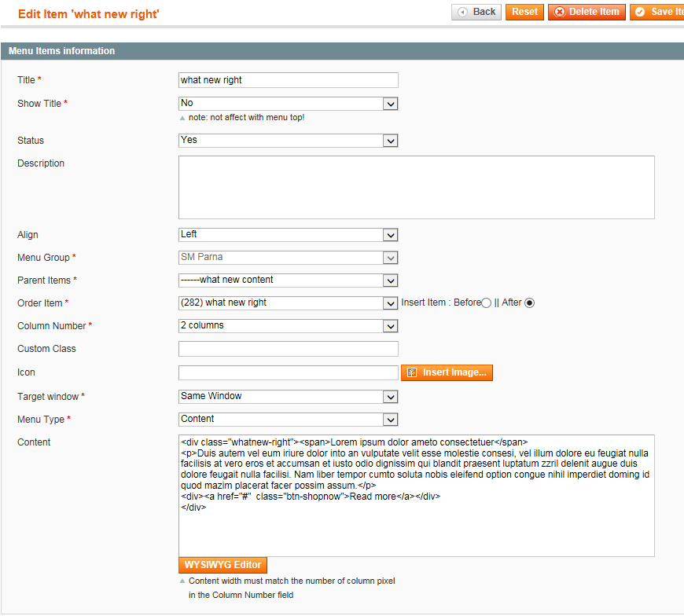Click the Delete Item button
This screenshot has height=616, width=684.
587,12
